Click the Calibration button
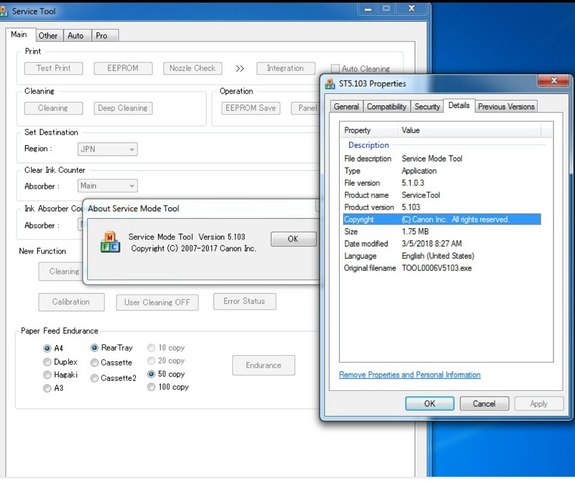 pos(72,302)
